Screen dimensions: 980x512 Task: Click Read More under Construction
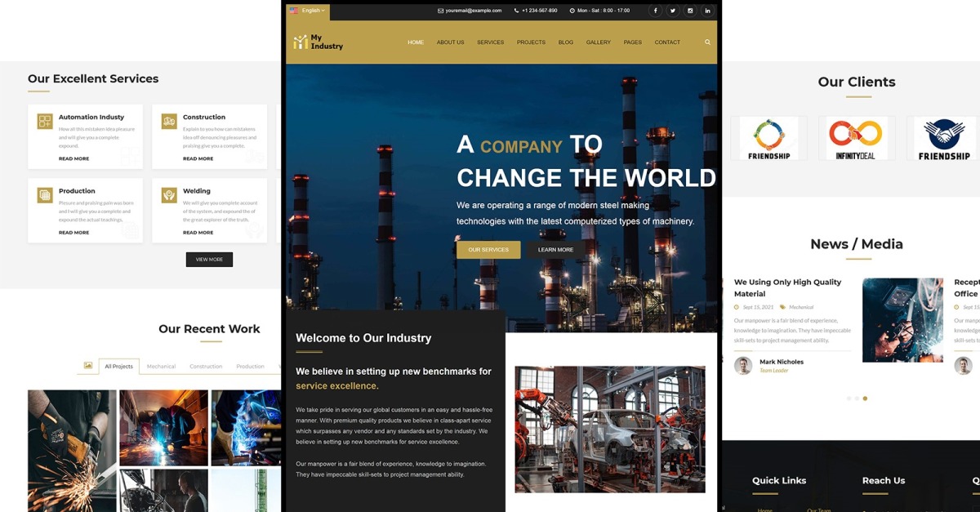(198, 158)
